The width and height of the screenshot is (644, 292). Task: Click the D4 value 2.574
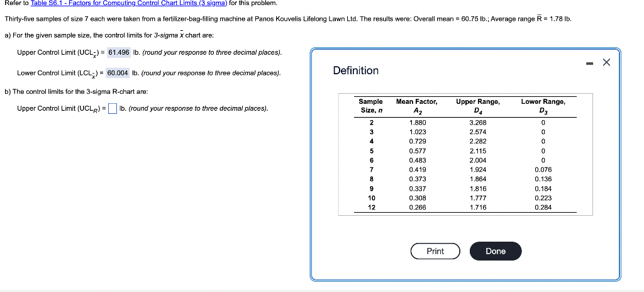(x=478, y=132)
